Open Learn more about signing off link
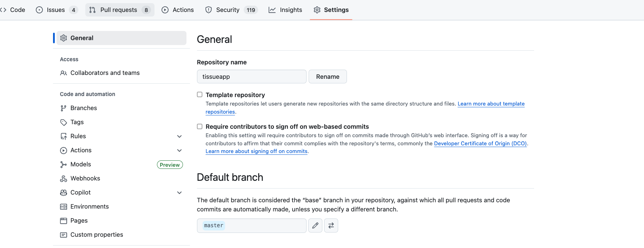Screen dimensions: 644x248 [x=257, y=151]
